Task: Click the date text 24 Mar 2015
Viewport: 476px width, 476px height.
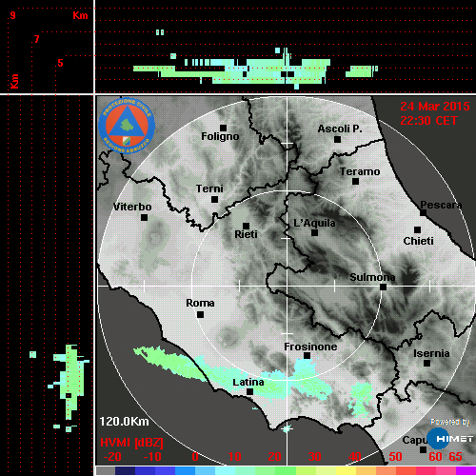Action: click(x=435, y=107)
